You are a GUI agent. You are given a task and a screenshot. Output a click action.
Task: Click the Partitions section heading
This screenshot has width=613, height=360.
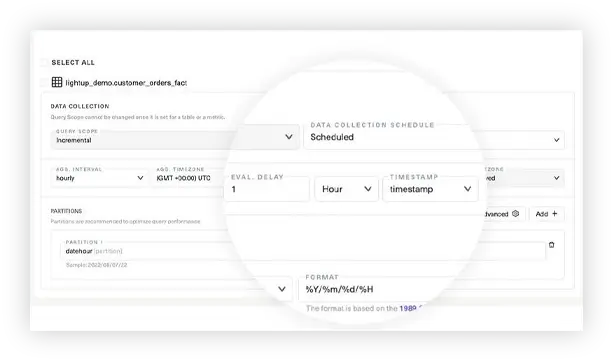[66, 211]
